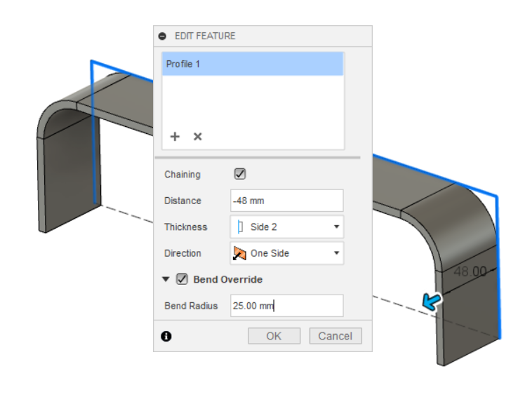Select Profile 1 in the selection list

tap(253, 64)
